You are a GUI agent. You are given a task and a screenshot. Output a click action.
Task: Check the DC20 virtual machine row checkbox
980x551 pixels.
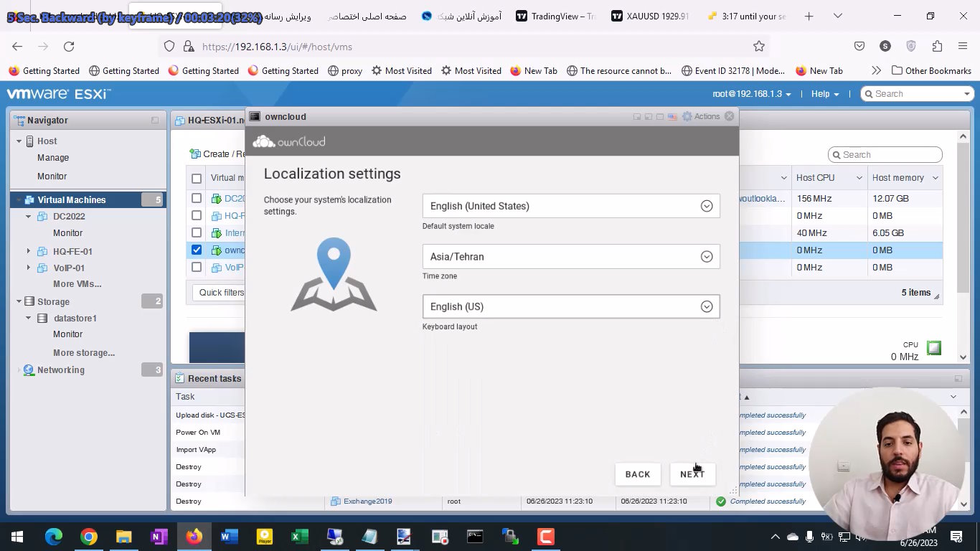(197, 198)
